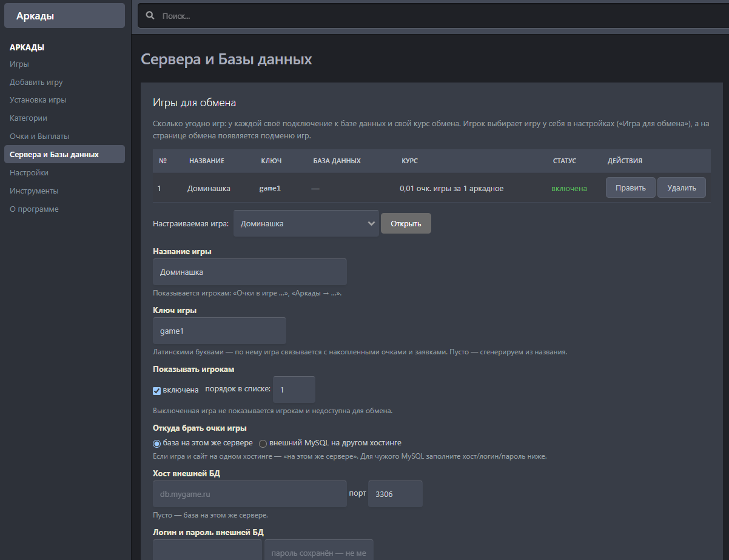This screenshot has height=560, width=729.
Task: Select 'база на этом же сервере' radio
Action: pyautogui.click(x=156, y=444)
